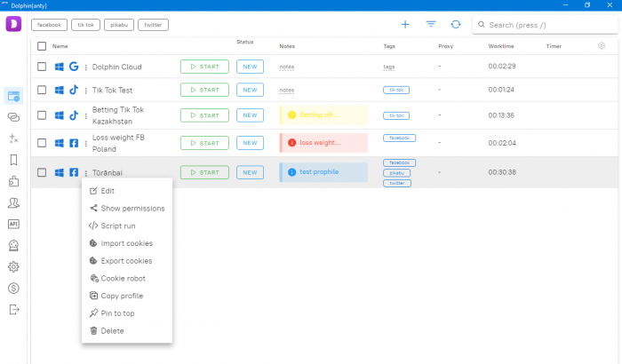Open status NEW dropdown for Tik Tok Test
The image size is (622, 364).
coord(250,90)
